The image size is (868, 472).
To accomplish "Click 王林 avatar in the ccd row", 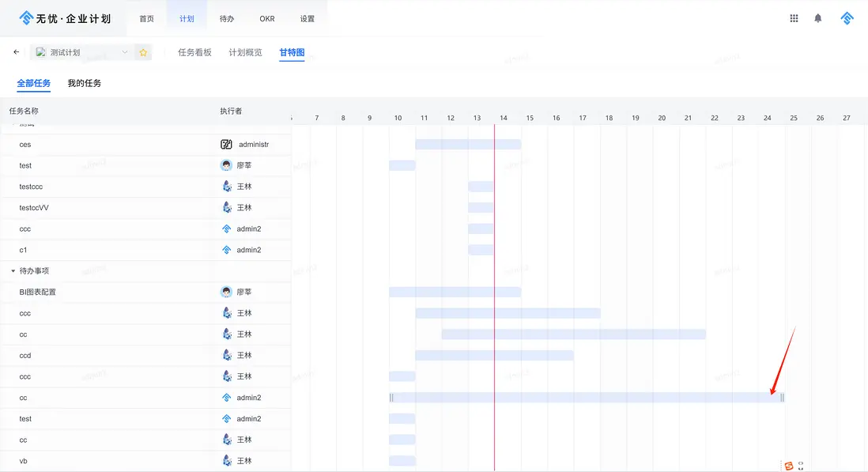I will pyautogui.click(x=226, y=355).
